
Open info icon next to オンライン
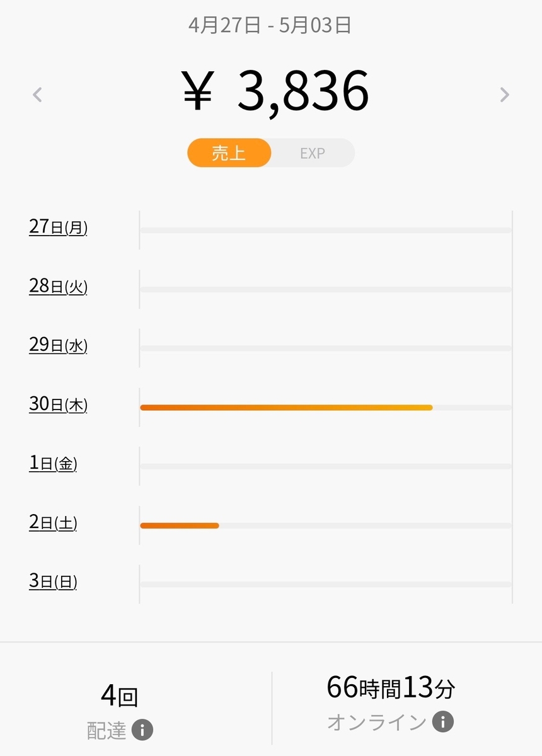pos(443,721)
